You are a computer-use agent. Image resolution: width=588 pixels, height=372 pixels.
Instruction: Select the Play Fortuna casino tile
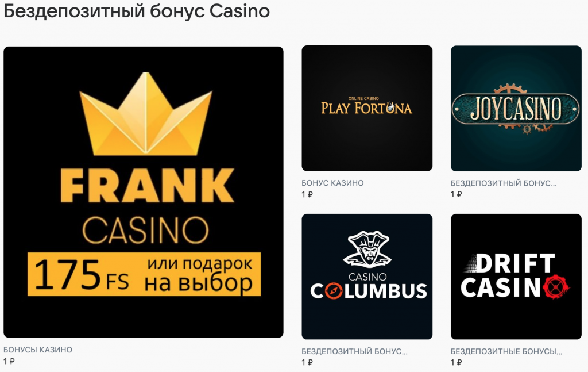point(367,108)
